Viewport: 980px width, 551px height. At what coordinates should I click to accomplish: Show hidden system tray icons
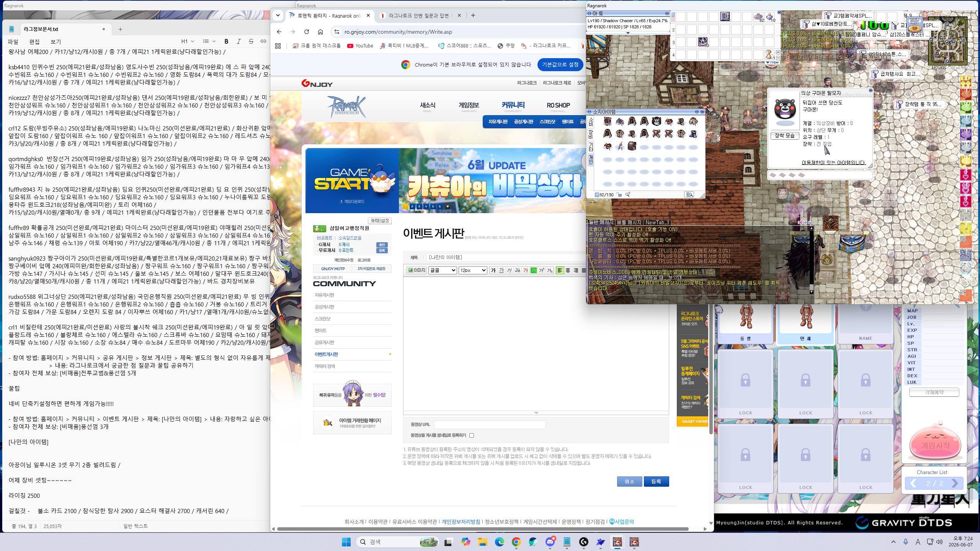click(x=893, y=541)
